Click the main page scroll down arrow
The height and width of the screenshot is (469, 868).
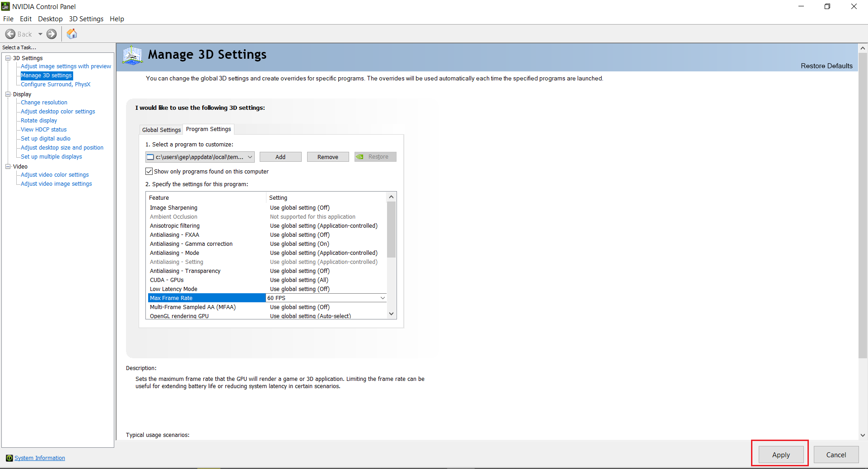coord(863,436)
